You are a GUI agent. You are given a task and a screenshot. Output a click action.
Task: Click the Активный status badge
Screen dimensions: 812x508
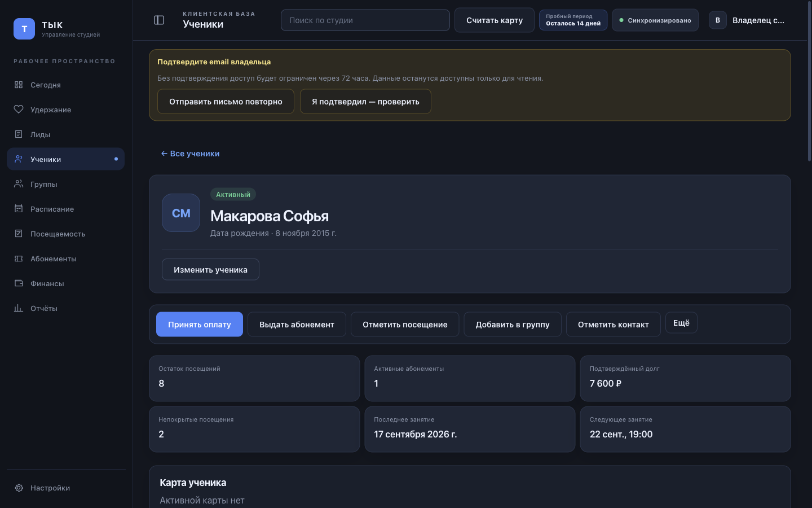[x=233, y=194]
